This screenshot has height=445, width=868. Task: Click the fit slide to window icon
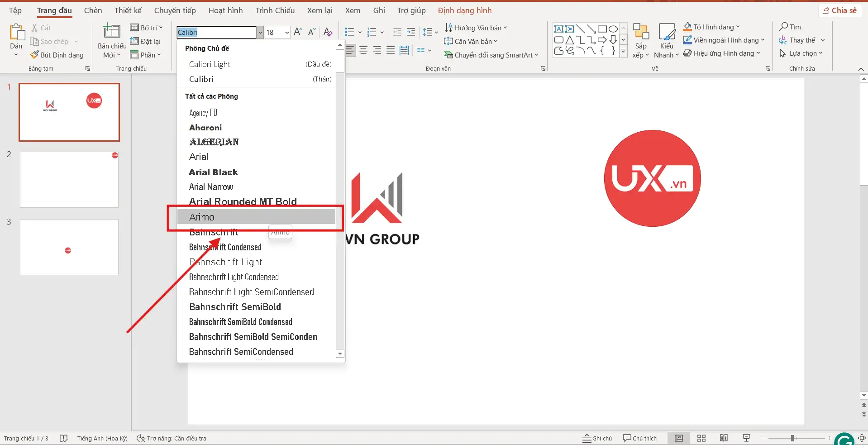(862, 438)
